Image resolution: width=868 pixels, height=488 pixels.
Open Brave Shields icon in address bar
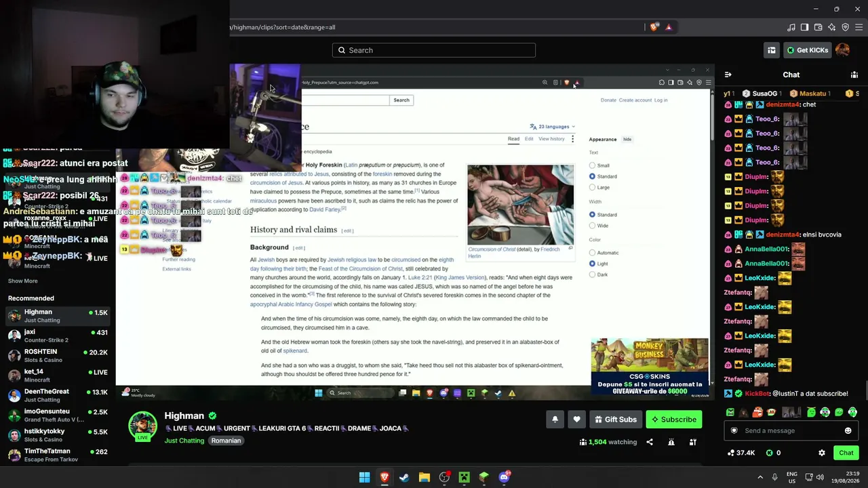point(654,27)
